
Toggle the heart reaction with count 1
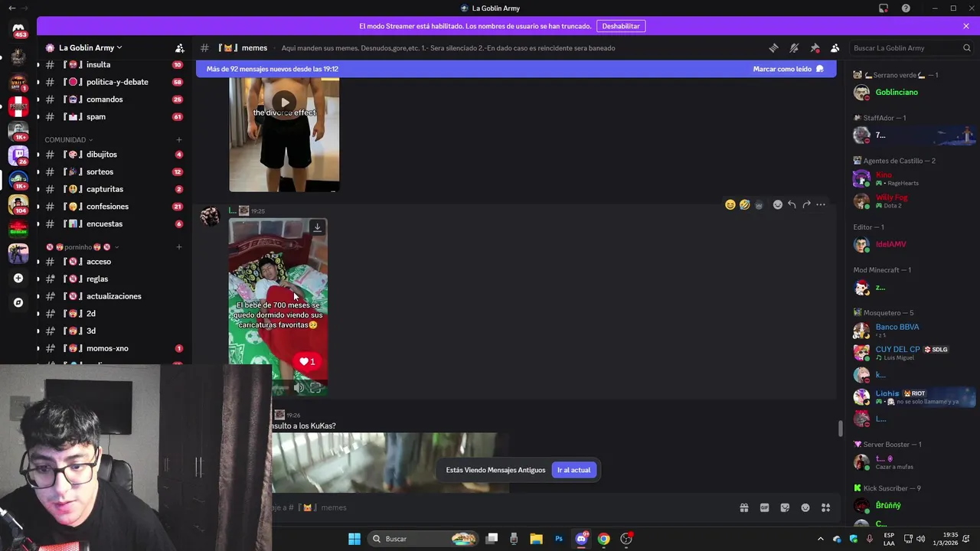click(307, 361)
